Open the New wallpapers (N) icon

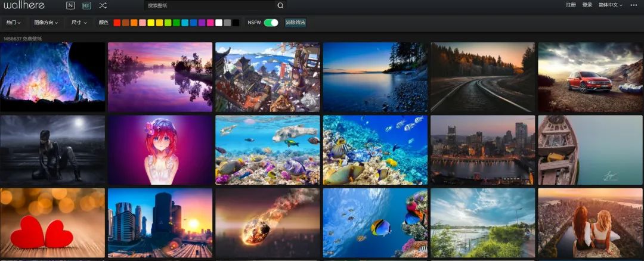(70, 6)
